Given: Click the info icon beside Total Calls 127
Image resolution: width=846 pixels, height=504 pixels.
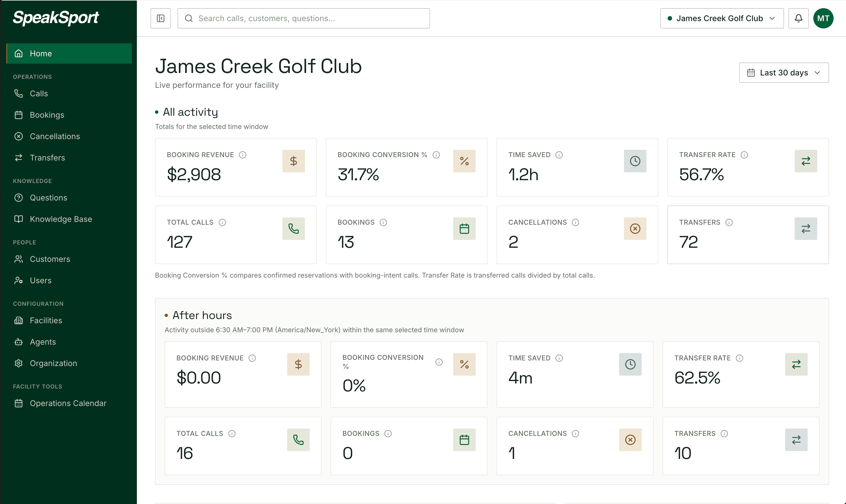Looking at the screenshot, I should [x=222, y=222].
